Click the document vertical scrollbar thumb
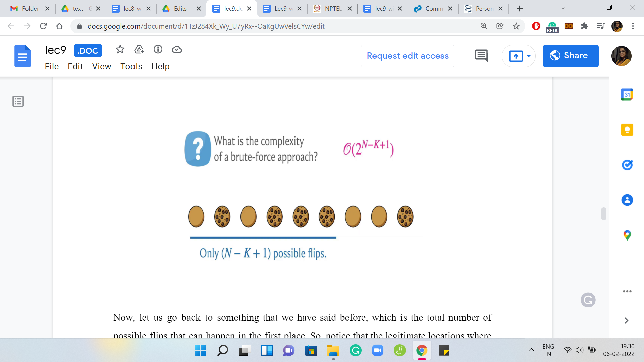 [x=603, y=214]
